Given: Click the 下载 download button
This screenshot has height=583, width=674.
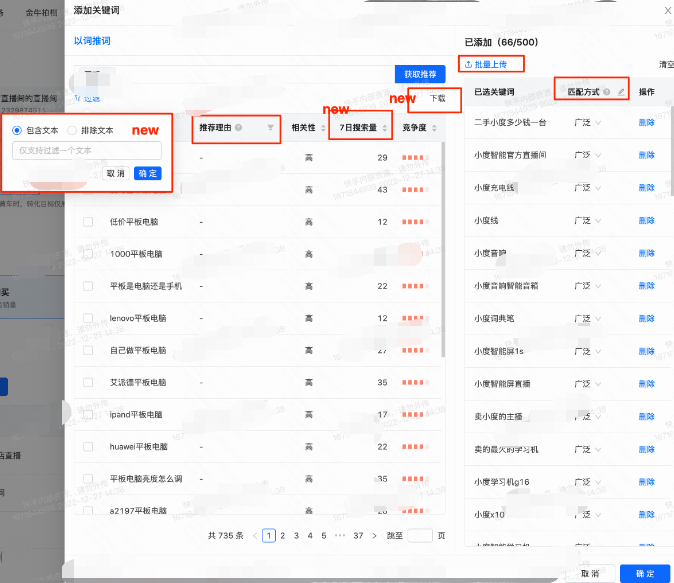Looking at the screenshot, I should click(x=438, y=98).
